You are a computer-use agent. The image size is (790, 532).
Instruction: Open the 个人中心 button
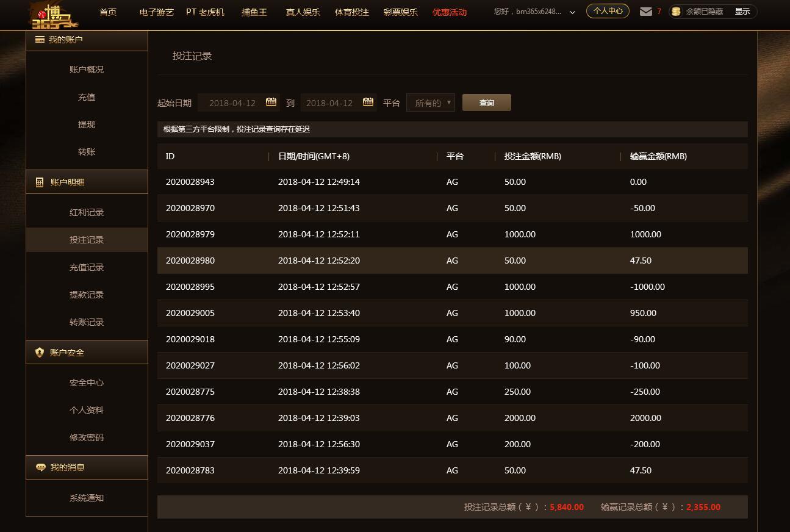[x=608, y=11]
